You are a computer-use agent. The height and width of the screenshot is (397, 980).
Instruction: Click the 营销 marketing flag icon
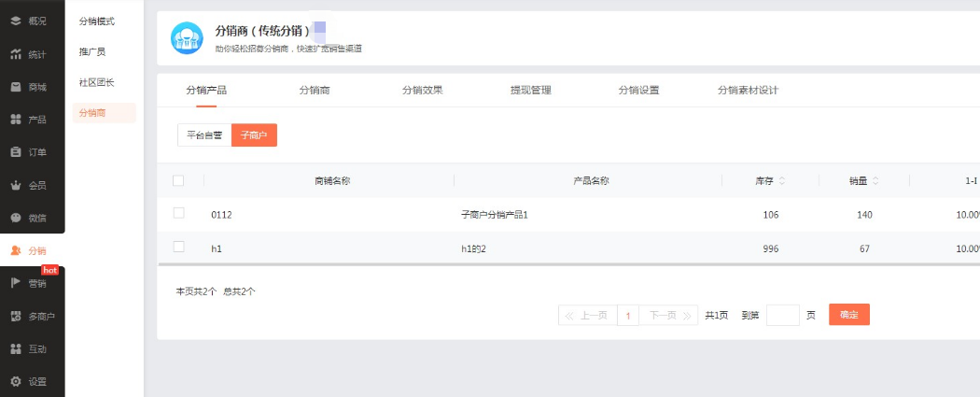(16, 283)
